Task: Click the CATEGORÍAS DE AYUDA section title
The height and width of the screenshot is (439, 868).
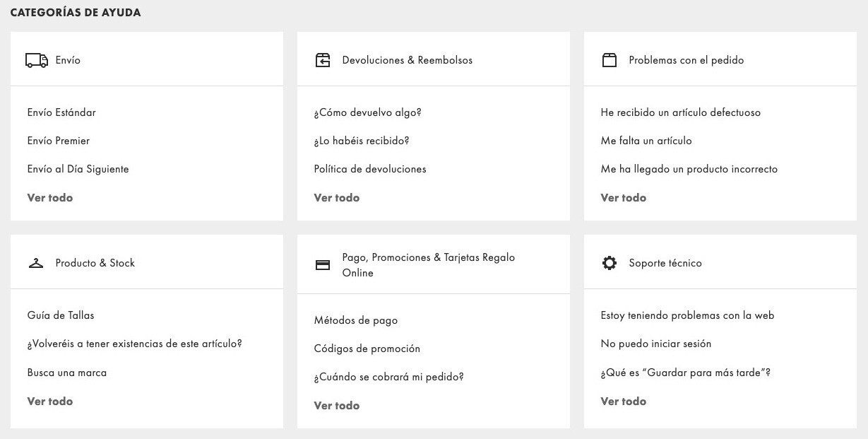Action: pos(76,13)
